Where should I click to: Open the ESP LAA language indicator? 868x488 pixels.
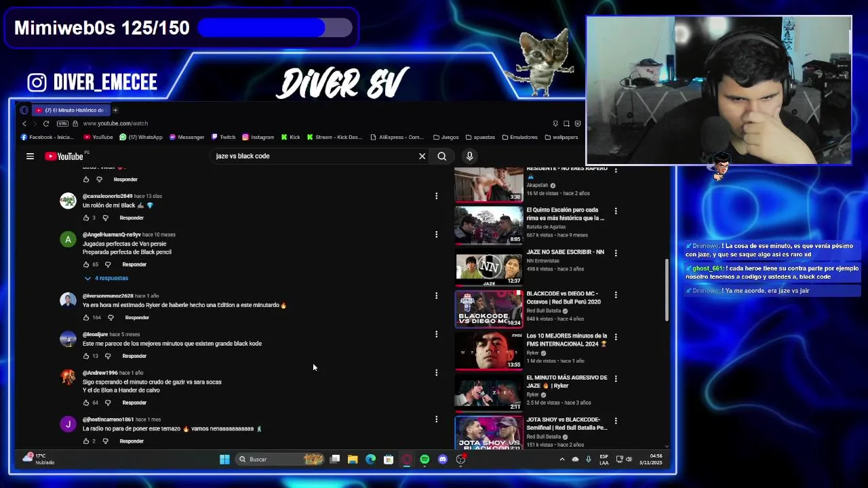tap(604, 459)
